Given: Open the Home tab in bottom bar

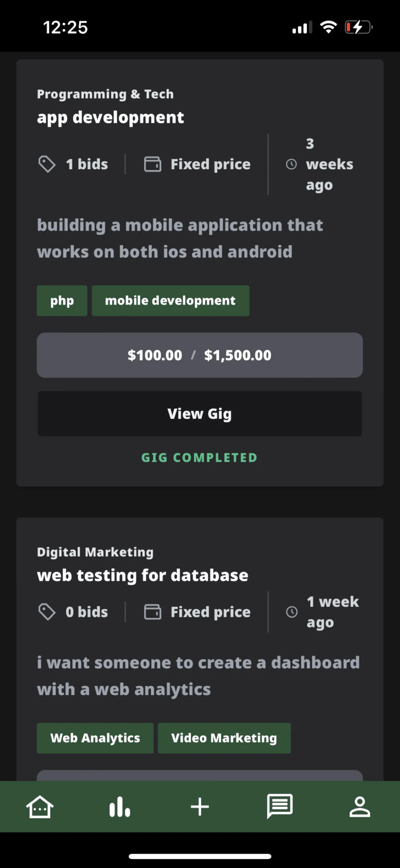Looking at the screenshot, I should (x=40, y=807).
